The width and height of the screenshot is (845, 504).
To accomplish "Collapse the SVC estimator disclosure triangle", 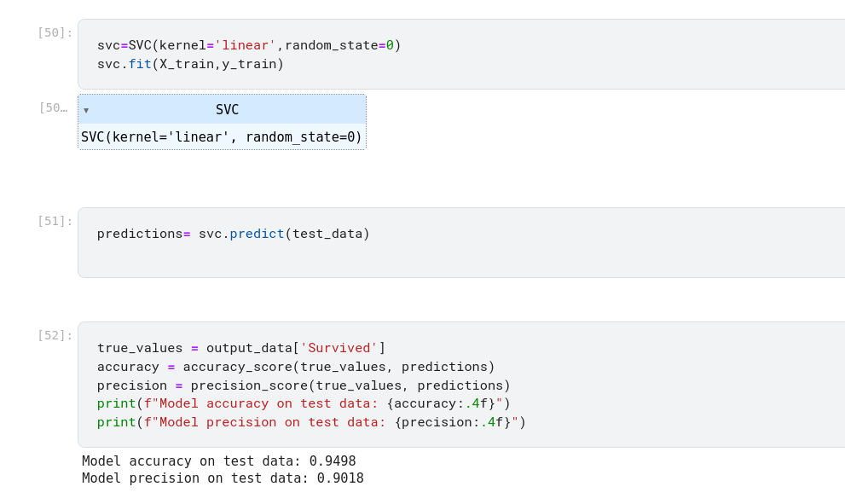I will (x=86, y=110).
